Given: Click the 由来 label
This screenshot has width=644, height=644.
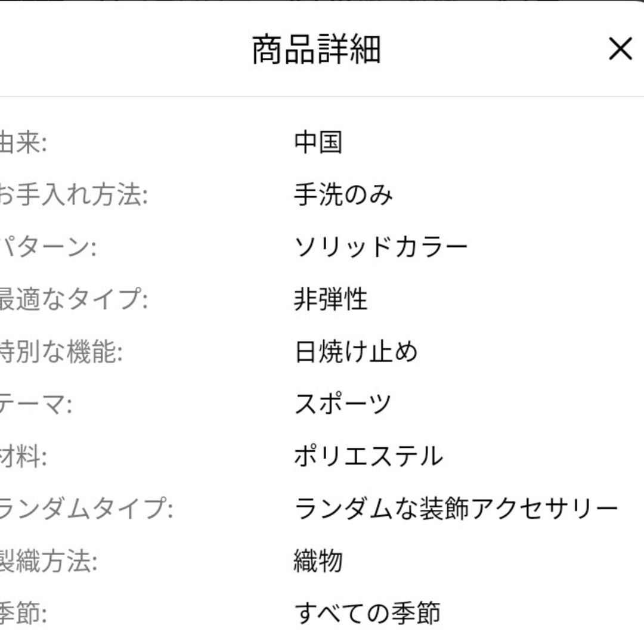Looking at the screenshot, I should [x=23, y=143].
